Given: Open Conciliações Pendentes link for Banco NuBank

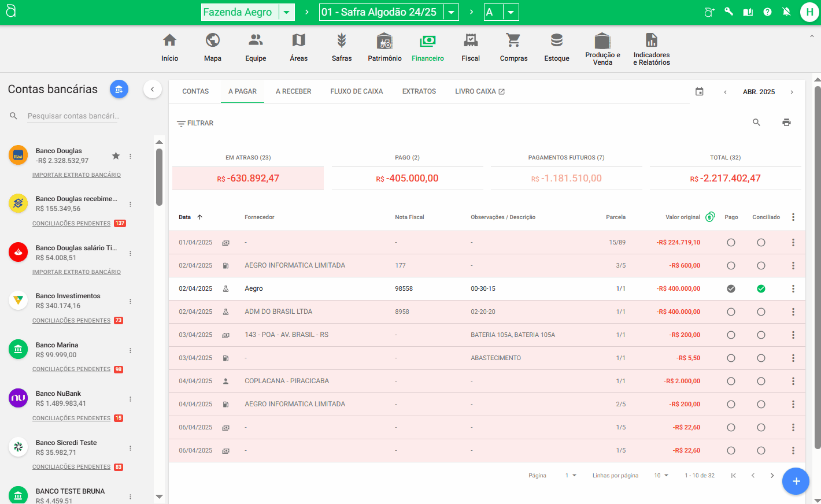Looking at the screenshot, I should 71,418.
